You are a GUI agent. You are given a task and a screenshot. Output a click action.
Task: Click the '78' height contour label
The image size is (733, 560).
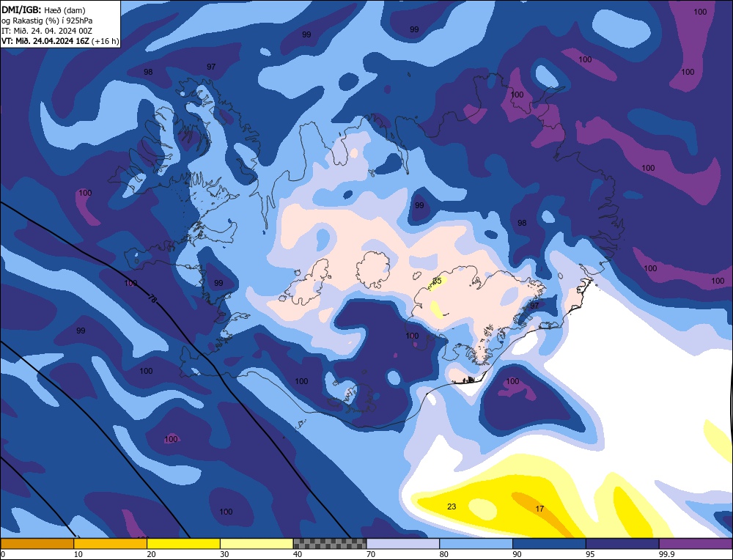[x=152, y=298]
